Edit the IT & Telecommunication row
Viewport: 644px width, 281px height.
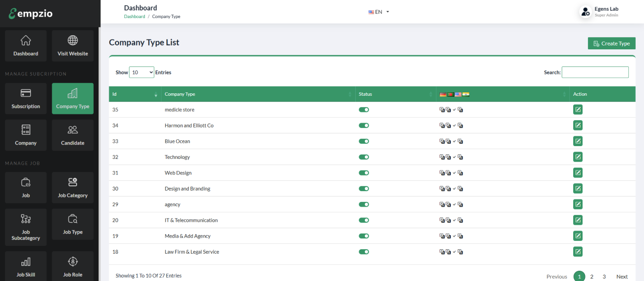tap(578, 220)
